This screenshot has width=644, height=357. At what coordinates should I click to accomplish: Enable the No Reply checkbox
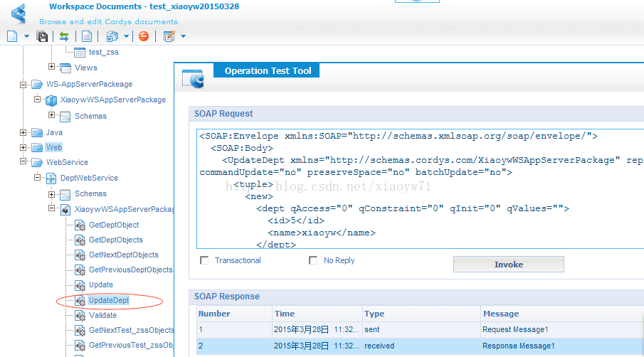(313, 260)
